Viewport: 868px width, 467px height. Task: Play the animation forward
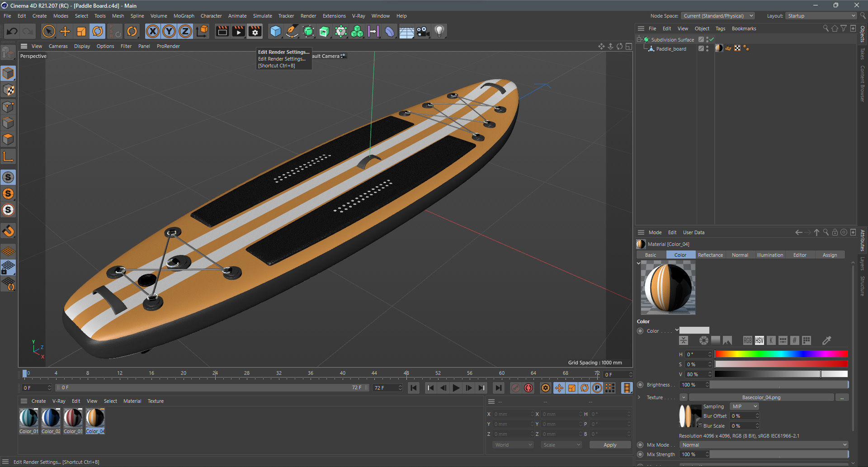(456, 388)
